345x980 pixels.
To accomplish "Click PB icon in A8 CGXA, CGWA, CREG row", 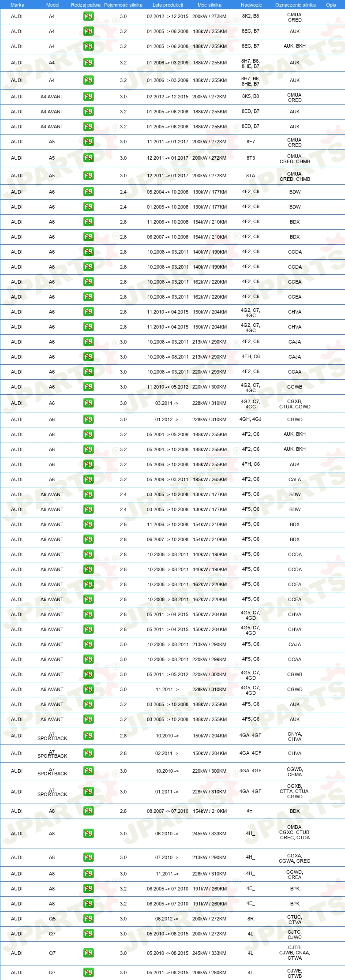I will click(88, 857).
